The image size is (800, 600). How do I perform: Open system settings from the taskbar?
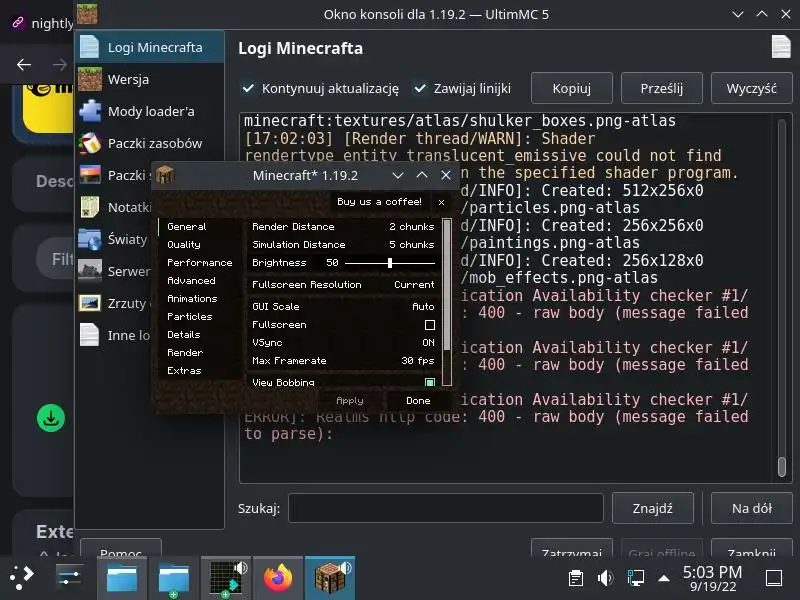[69, 578]
